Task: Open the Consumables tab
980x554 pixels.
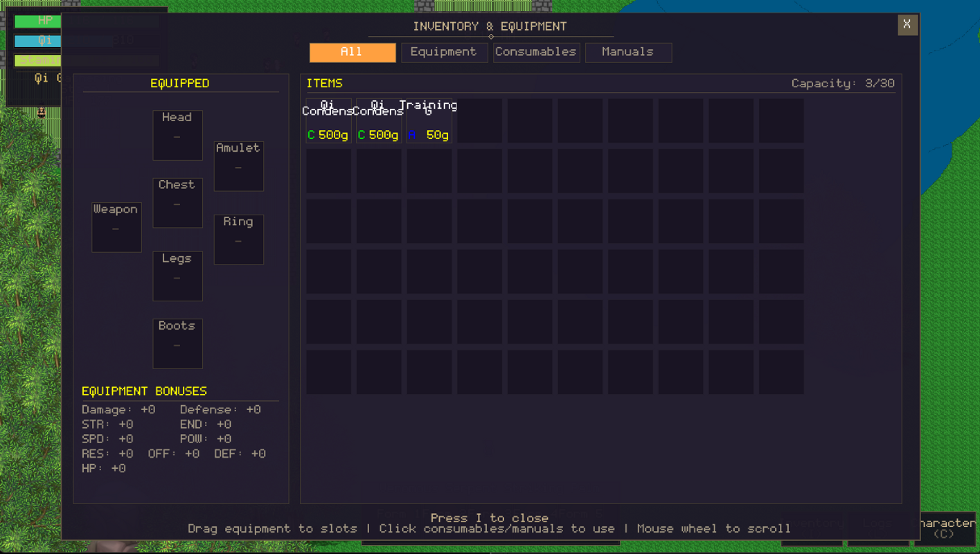Action: [x=536, y=52]
